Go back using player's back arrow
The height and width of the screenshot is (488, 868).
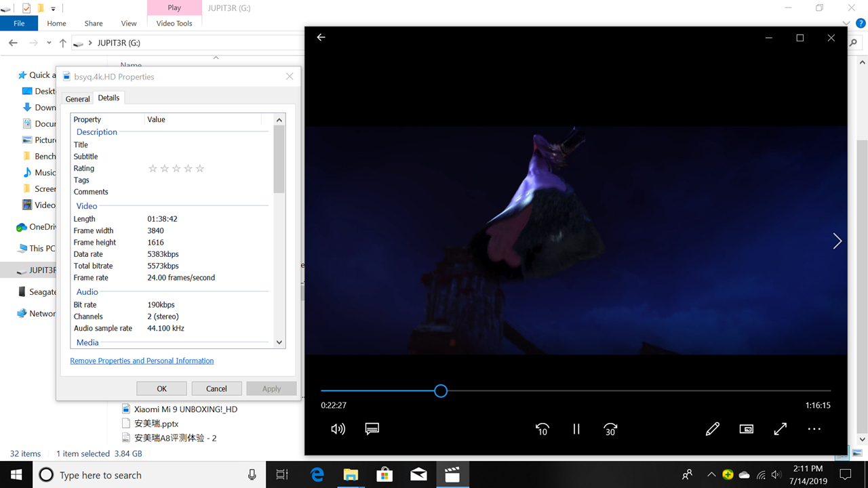(x=321, y=37)
